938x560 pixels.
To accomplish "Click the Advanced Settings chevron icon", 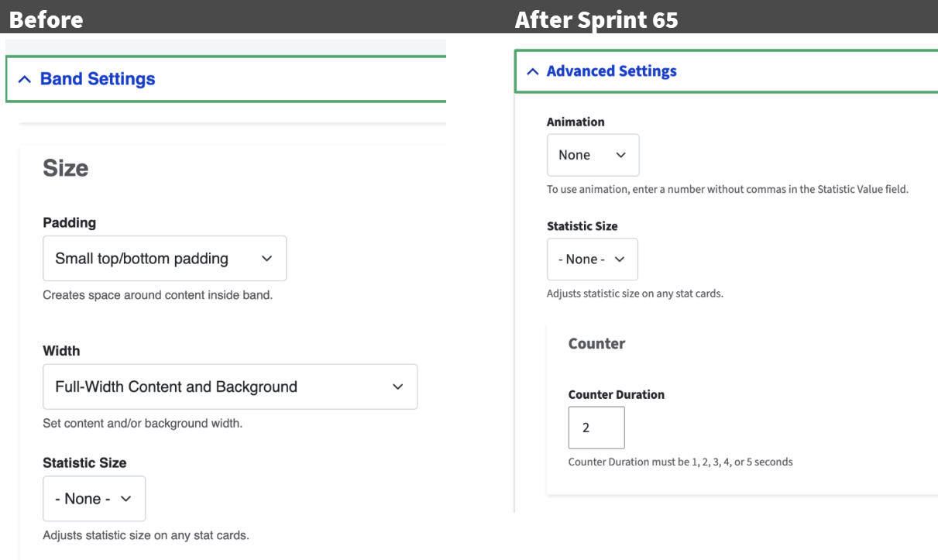I will click(x=531, y=71).
